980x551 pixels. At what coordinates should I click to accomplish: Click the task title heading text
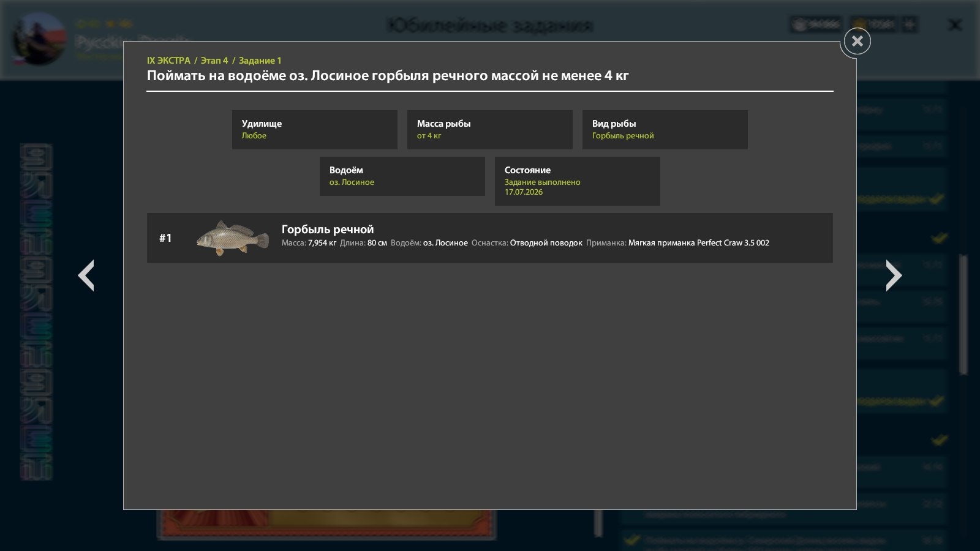tap(388, 76)
